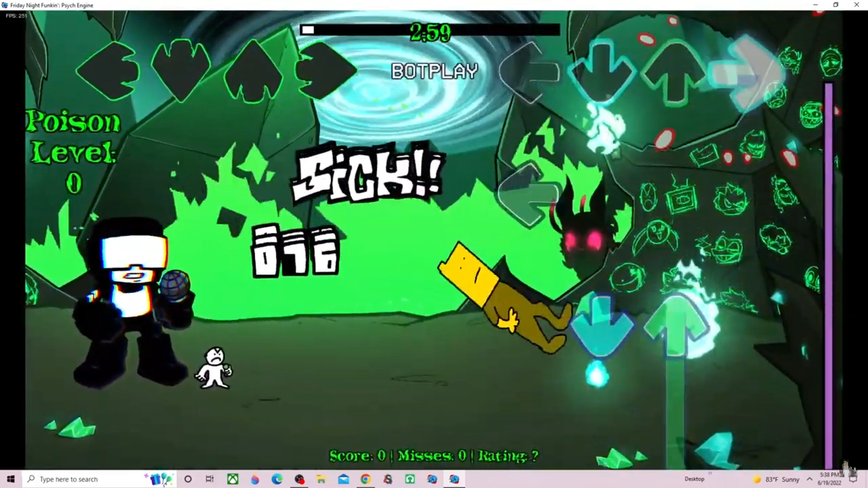Show hidden system tray icons
Screen dimensions: 868x488
[810, 479]
